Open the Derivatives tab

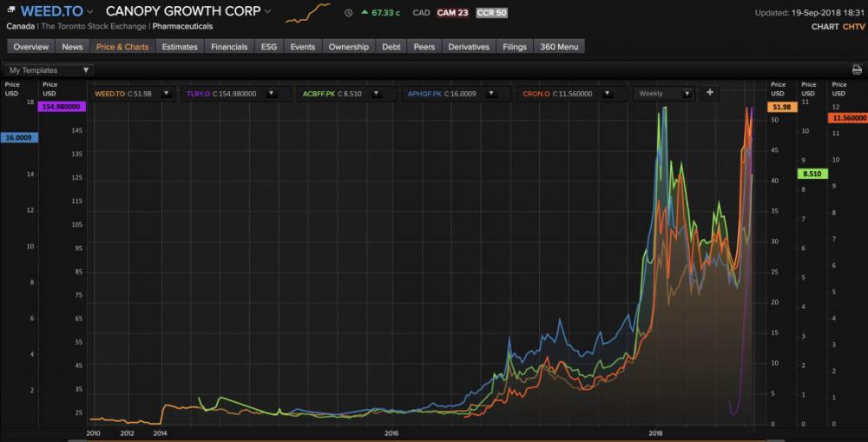pyautogui.click(x=469, y=47)
